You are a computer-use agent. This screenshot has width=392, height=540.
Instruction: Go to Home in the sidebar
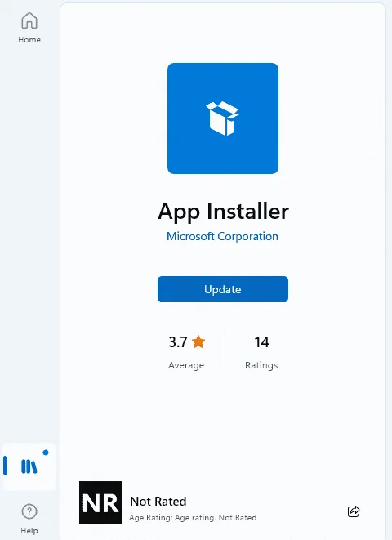pyautogui.click(x=29, y=28)
